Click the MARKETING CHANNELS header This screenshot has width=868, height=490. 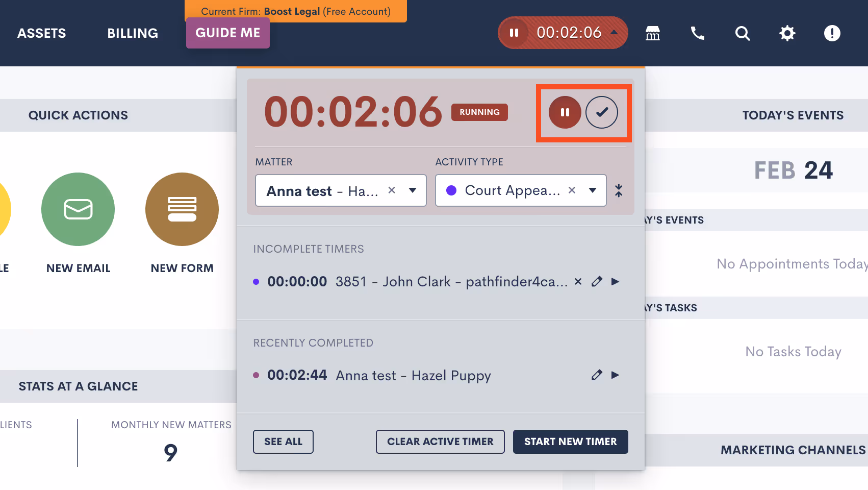point(793,450)
